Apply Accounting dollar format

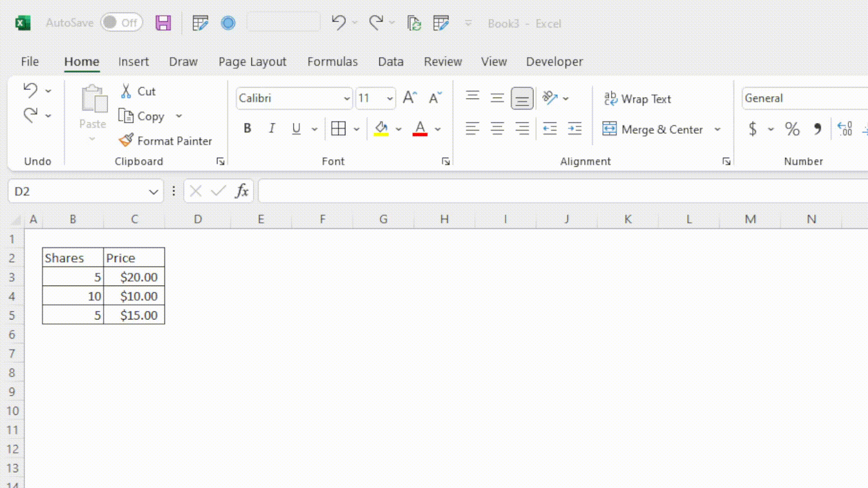pyautogui.click(x=753, y=129)
